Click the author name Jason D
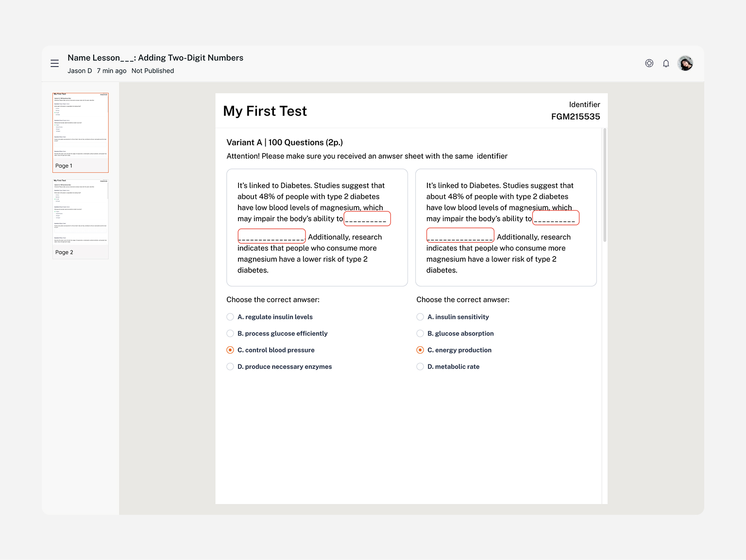The height and width of the screenshot is (560, 746). pyautogui.click(x=80, y=70)
